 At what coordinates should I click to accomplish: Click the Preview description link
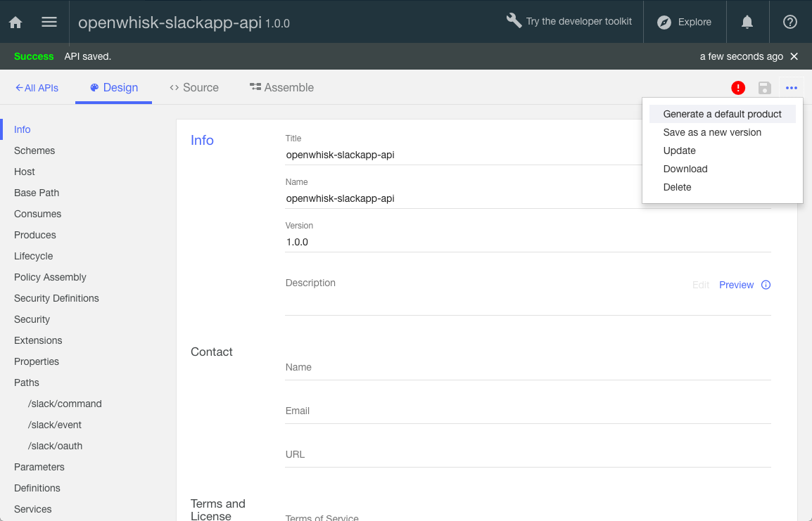pos(737,285)
